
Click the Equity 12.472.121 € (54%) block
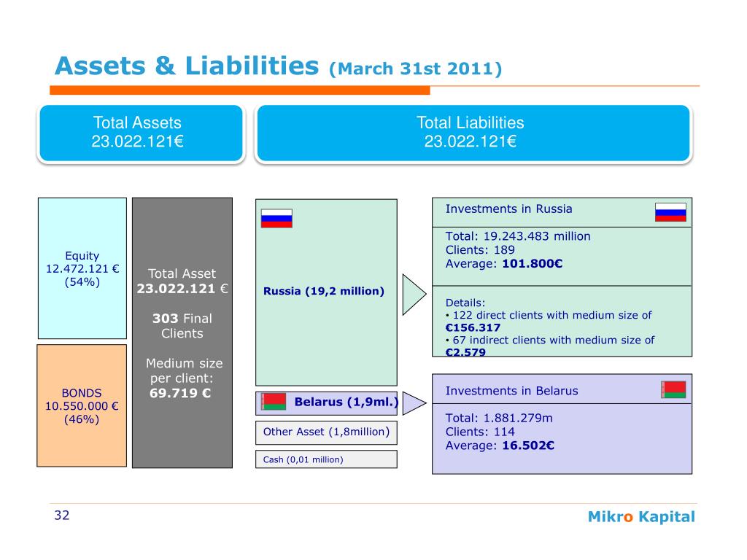coord(82,268)
